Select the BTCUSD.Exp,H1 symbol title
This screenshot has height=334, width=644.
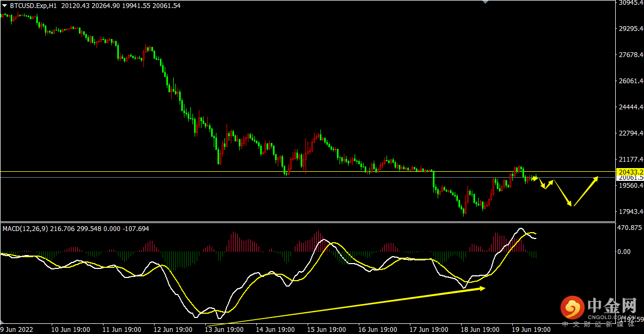tap(34, 6)
